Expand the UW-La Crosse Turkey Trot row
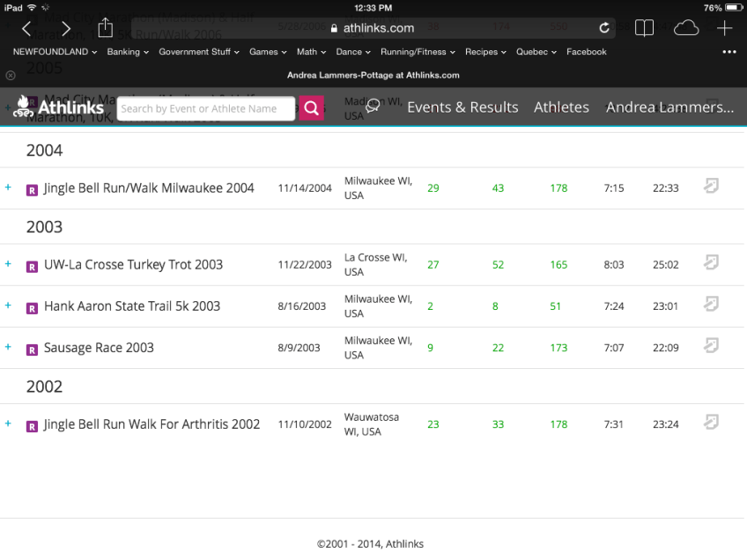Image resolution: width=747 pixels, height=560 pixels. click(x=8, y=264)
